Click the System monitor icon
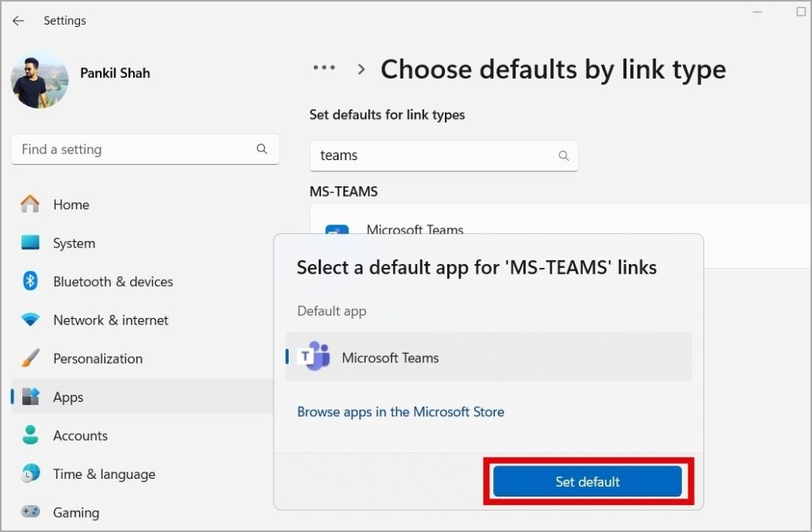The width and height of the screenshot is (812, 532). click(x=30, y=243)
